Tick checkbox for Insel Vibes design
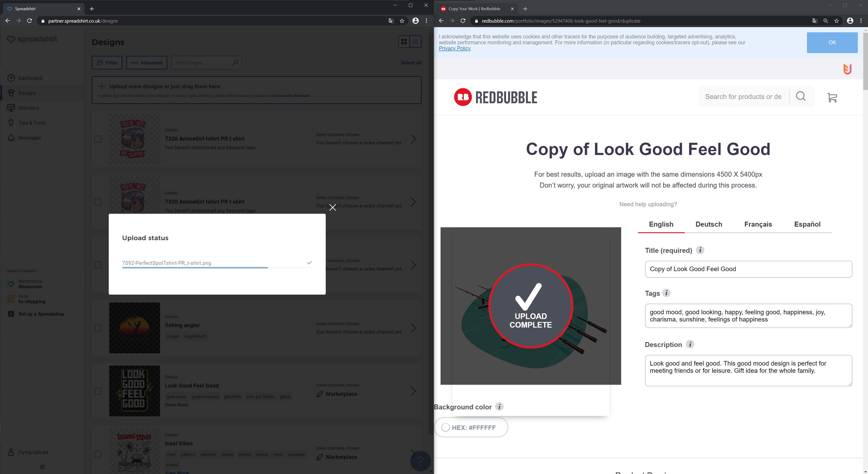The width and height of the screenshot is (868, 474). [98, 454]
